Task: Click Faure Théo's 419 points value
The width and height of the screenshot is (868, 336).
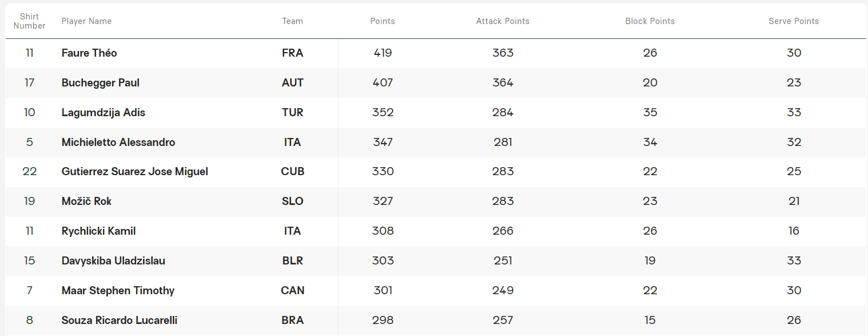Action: 383,53
